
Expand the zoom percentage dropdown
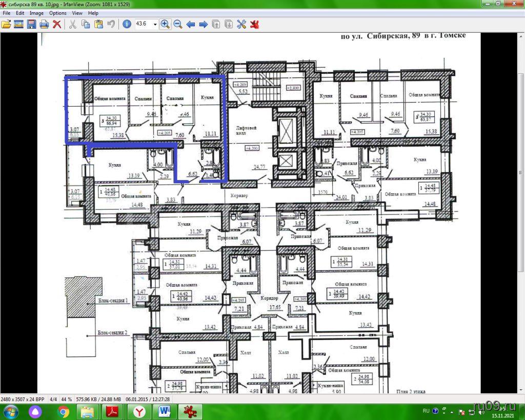tap(155, 24)
